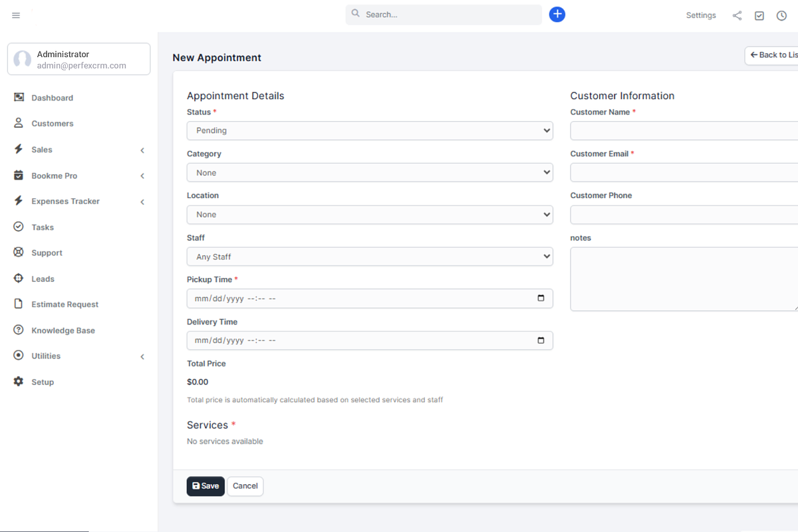Open the timesheet clock icon
Screen dimensions: 798x532
click(x=781, y=15)
